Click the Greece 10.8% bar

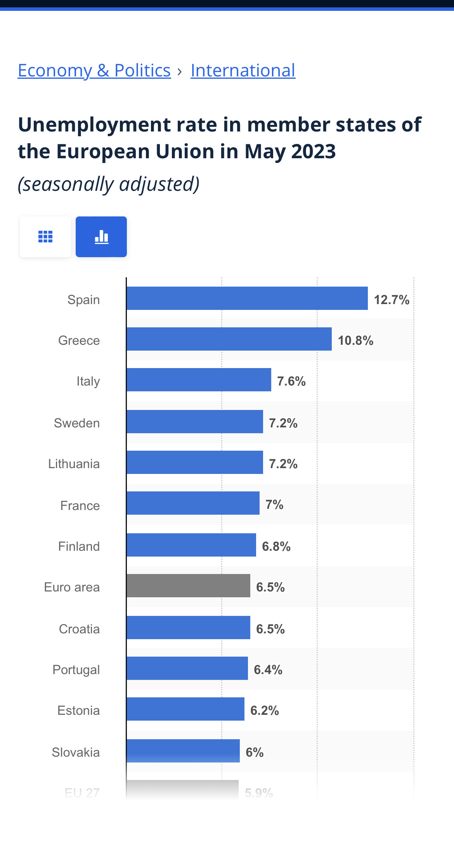[229, 339]
